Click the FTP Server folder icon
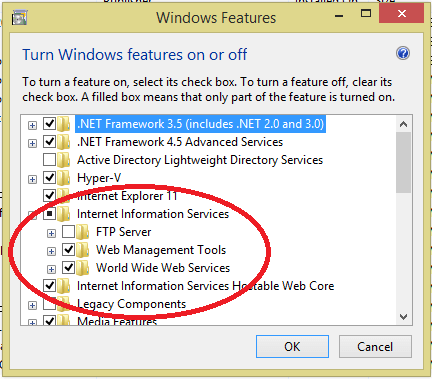Viewport: 432px width, 379px height. (82, 232)
